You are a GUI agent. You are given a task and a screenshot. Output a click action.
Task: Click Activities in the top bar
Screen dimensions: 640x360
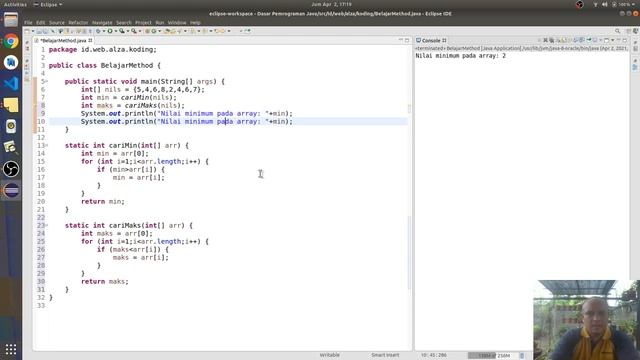tap(15, 4)
